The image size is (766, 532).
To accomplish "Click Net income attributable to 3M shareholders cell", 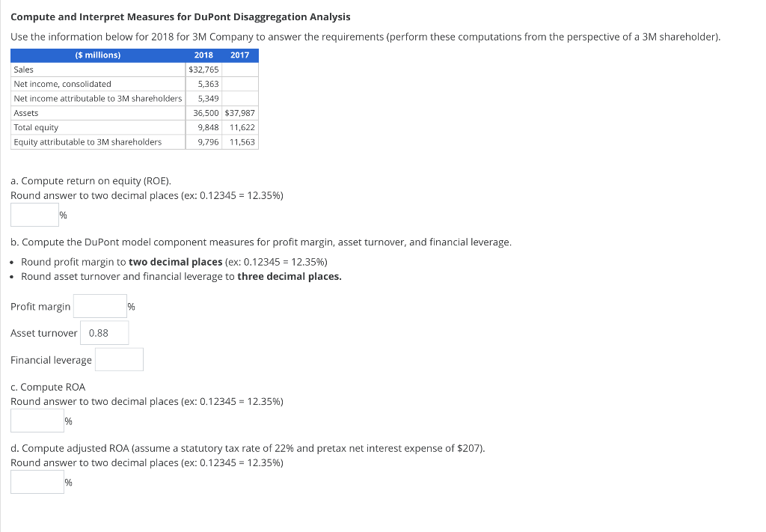I will 97,98.
